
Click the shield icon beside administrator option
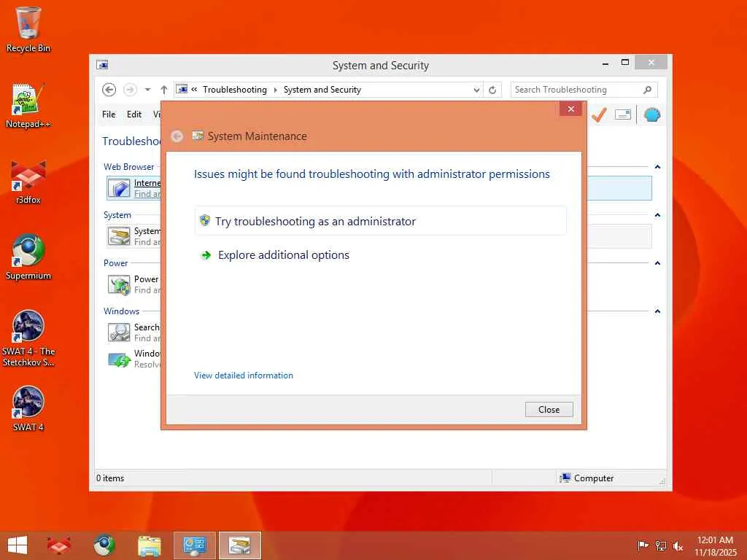tap(205, 220)
